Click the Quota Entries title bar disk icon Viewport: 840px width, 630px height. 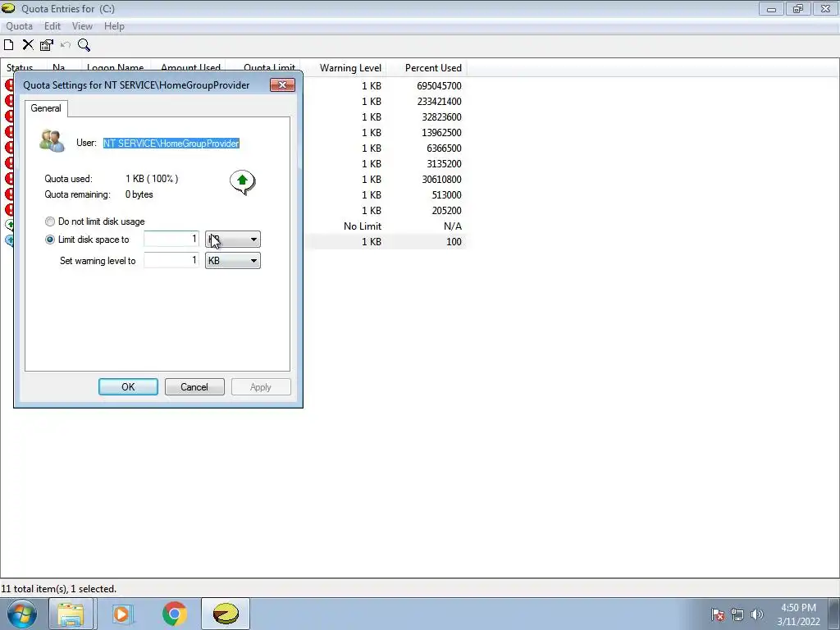[8, 8]
